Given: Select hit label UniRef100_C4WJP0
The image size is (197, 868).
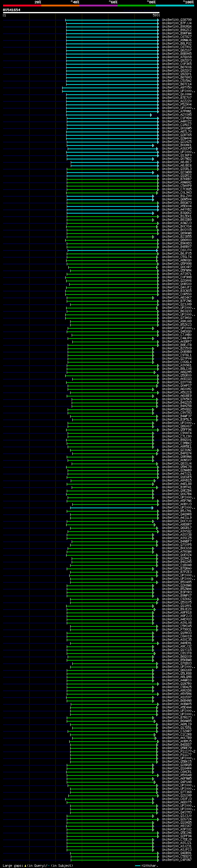Looking at the screenshot, I should (177, 338).
